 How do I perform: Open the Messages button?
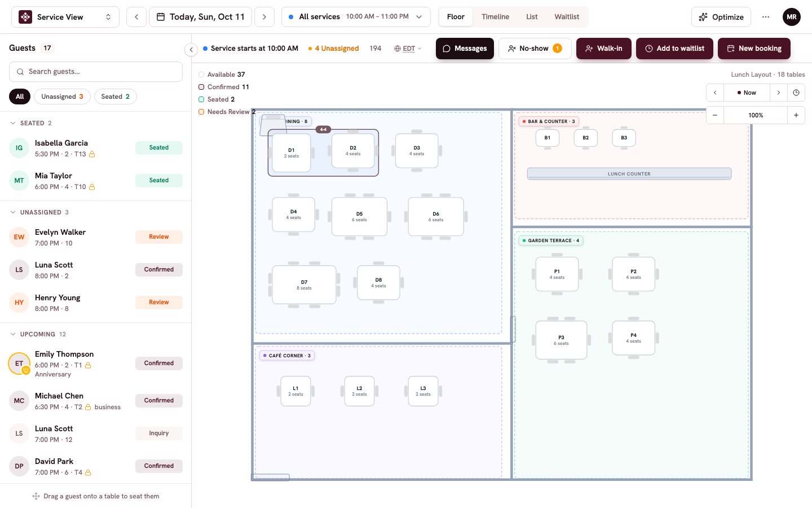[x=465, y=49]
